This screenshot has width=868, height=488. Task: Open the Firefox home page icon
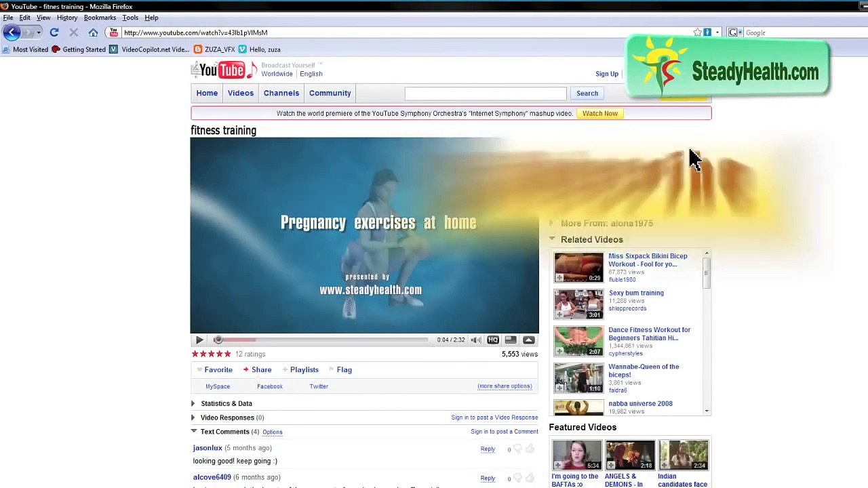(x=93, y=33)
